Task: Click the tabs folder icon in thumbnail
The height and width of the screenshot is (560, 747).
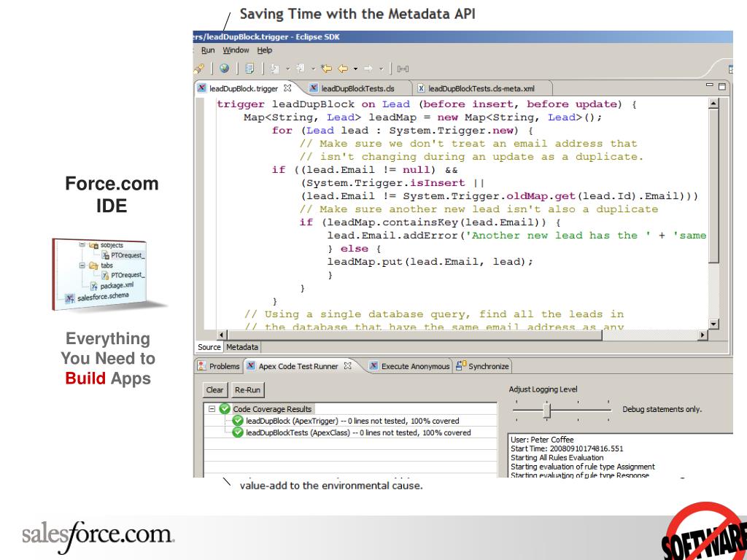Action: click(93, 265)
